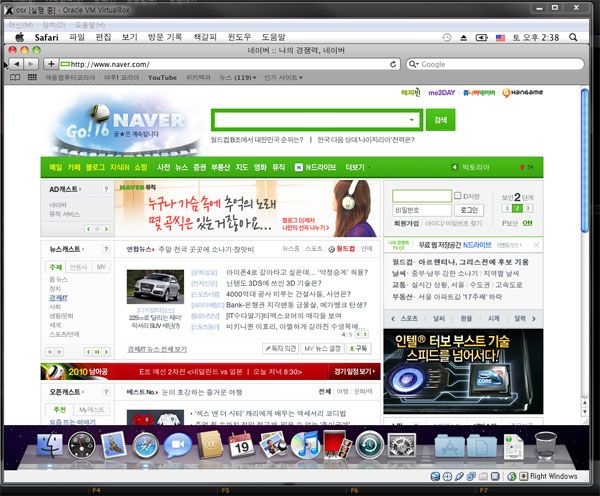Image resolution: width=600 pixels, height=496 pixels.
Task: Select security level 2
Action: 517,208
